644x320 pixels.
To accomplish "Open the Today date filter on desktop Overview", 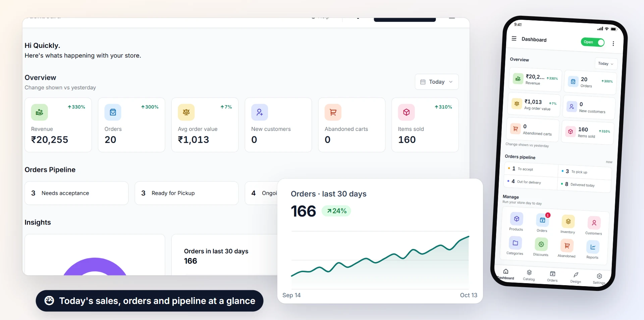I will 437,82.
